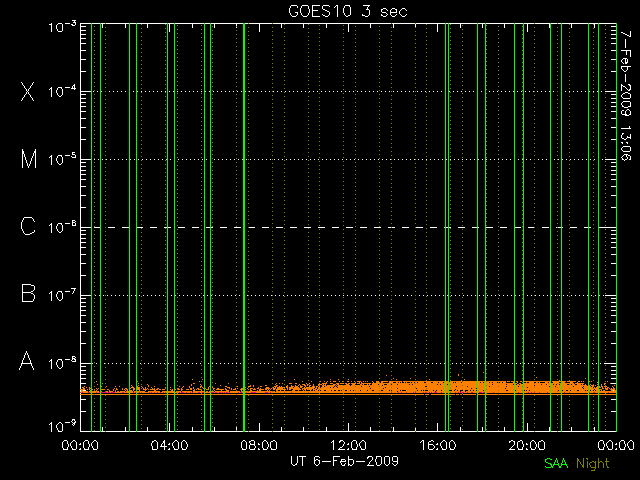Click the orange X-ray flux trace near 16:00
Image resolution: width=640 pixels, height=480 pixels.
[x=438, y=388]
